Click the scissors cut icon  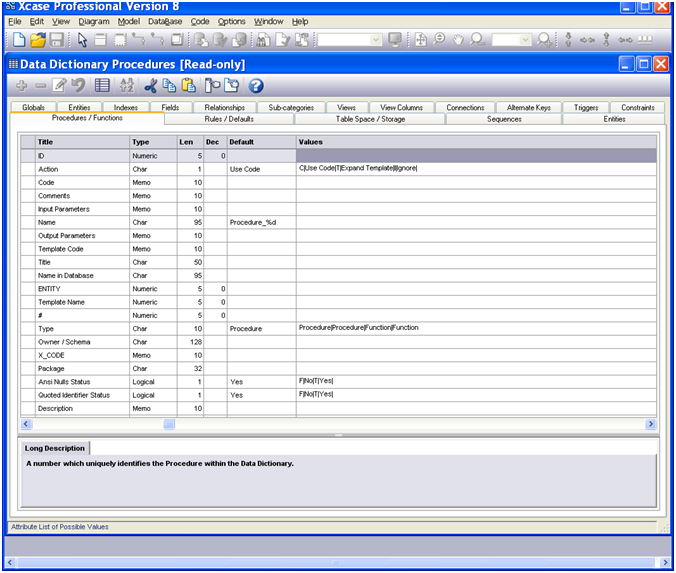(x=150, y=85)
